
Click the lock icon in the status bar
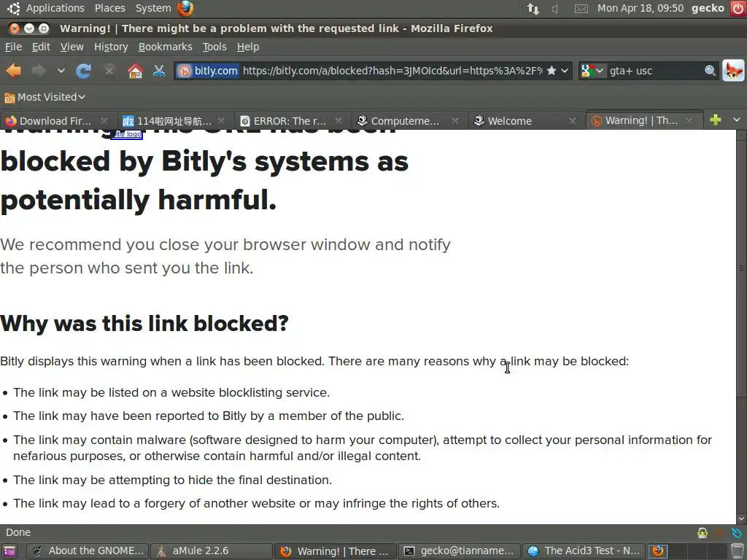coord(703,532)
